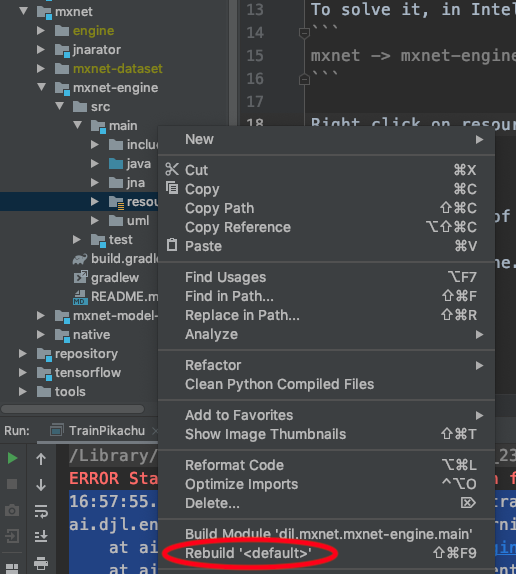516x574 pixels.
Task: Click the project tree horizontal scrollbar
Action: click(x=72, y=409)
